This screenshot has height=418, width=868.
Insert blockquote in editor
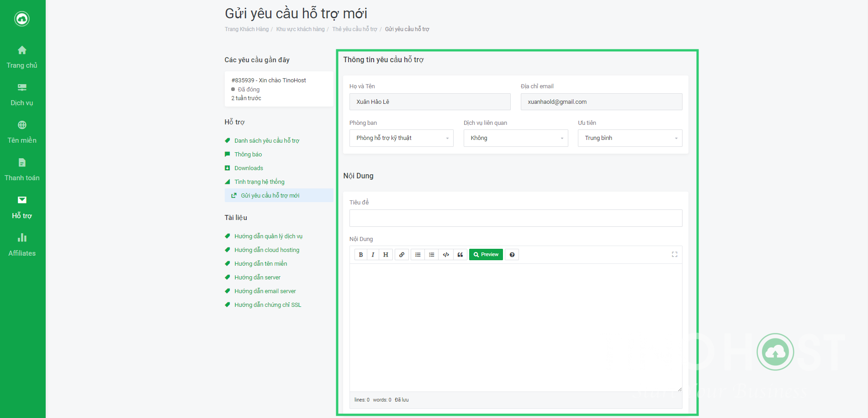pos(460,255)
